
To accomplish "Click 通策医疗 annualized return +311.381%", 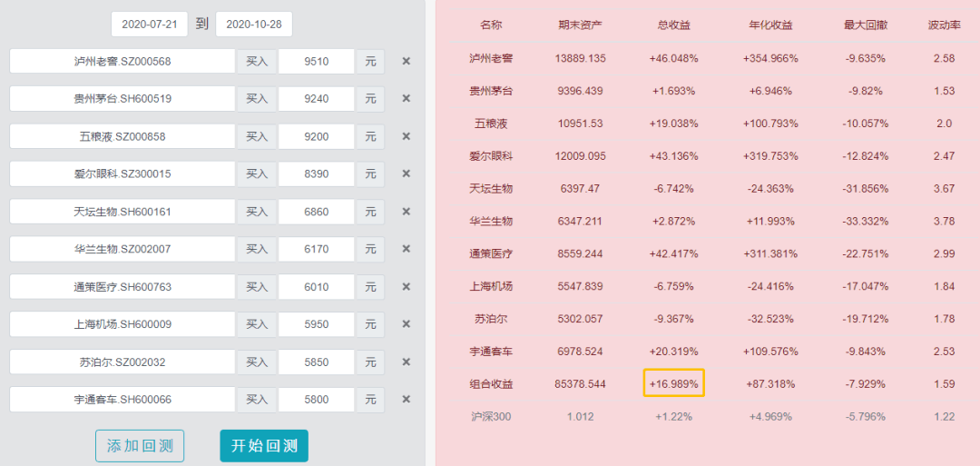I will 770,253.
